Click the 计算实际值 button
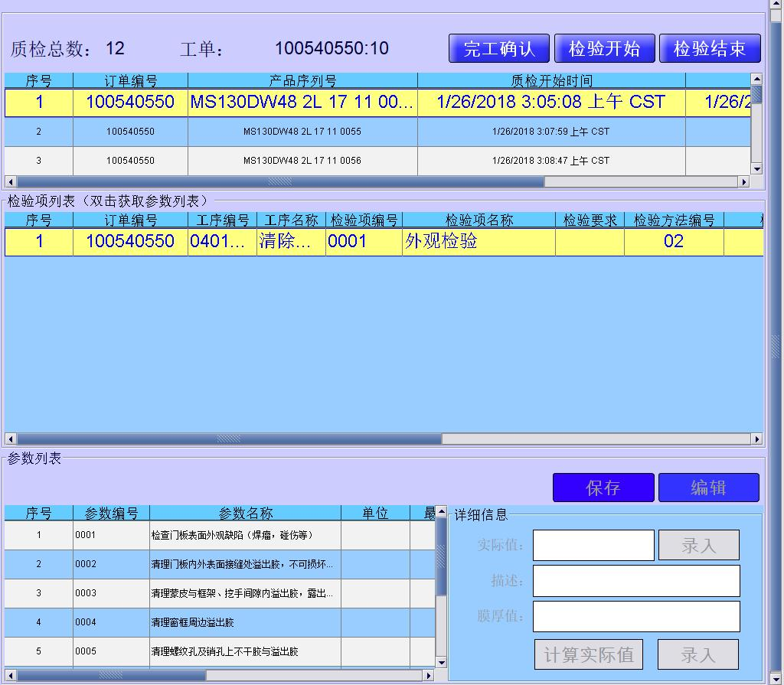Image resolution: width=784 pixels, height=685 pixels. (588, 655)
